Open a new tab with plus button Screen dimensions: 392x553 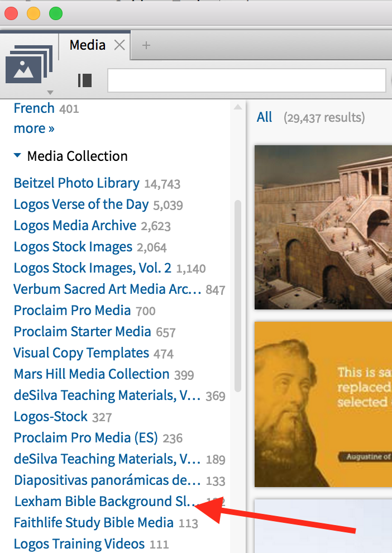(146, 45)
